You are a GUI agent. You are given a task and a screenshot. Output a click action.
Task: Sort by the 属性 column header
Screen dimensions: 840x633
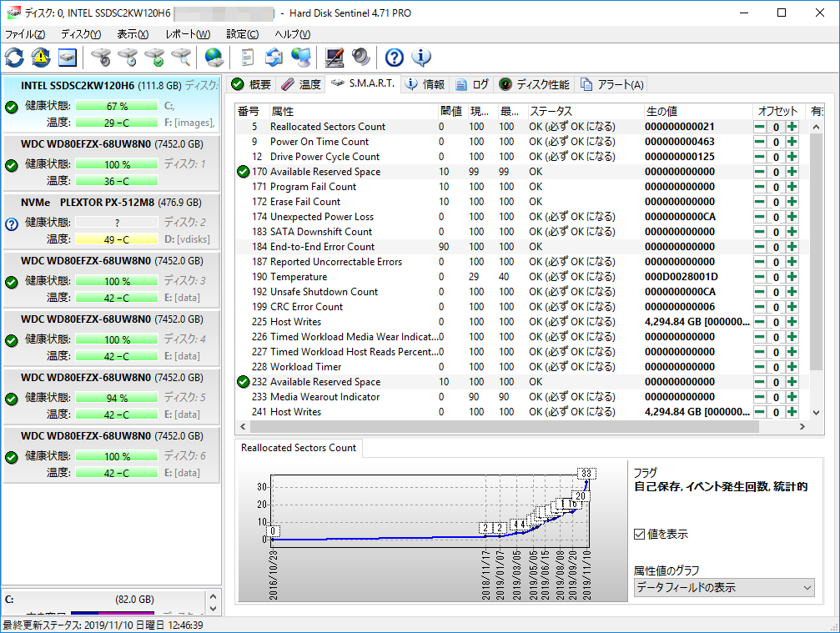[352, 112]
